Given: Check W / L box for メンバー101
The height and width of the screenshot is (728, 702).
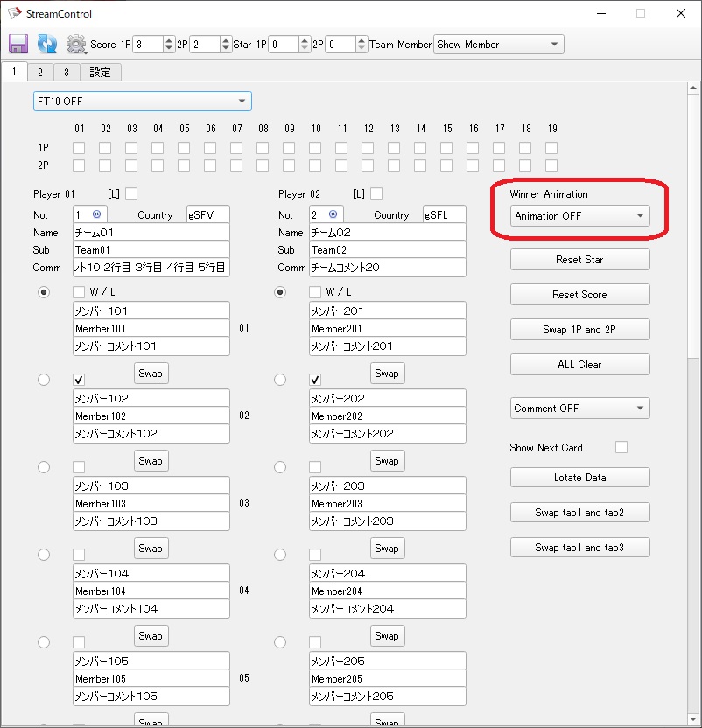Looking at the screenshot, I should (79, 292).
